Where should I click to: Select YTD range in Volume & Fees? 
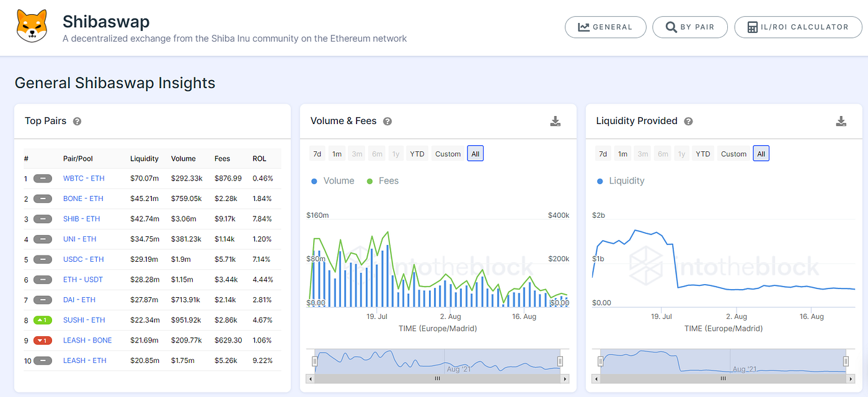[417, 154]
